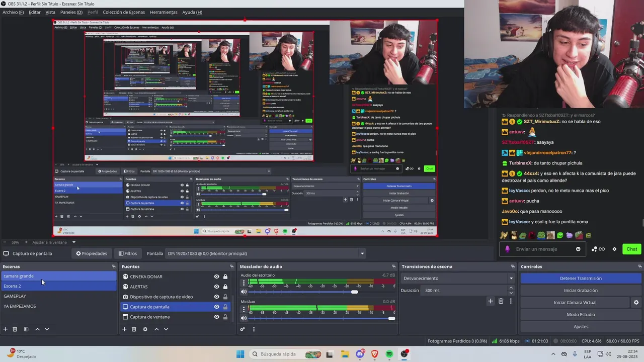This screenshot has width=644, height=362.
Task: Undock the Escenas panel with float icon
Action: coord(113,266)
